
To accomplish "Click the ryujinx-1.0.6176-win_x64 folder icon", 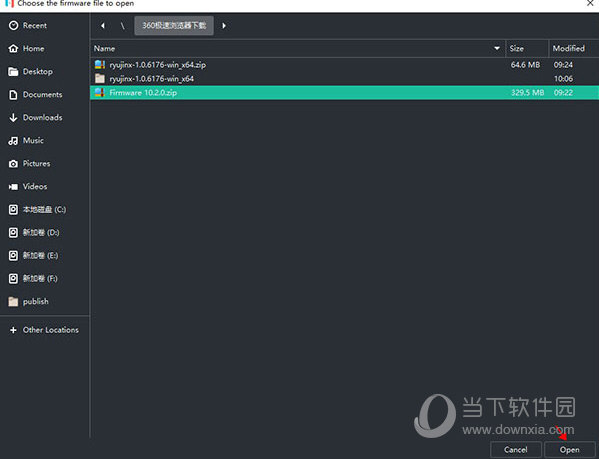I will pyautogui.click(x=100, y=79).
